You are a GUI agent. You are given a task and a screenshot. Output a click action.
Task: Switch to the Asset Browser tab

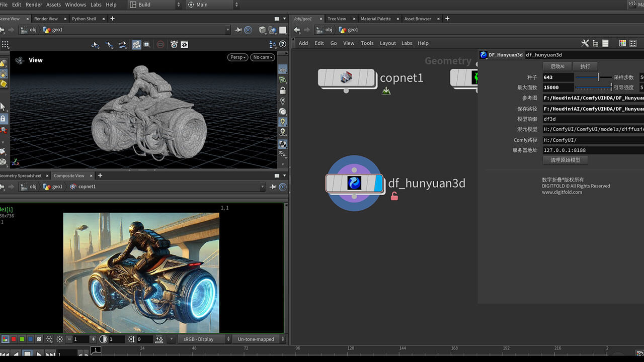coord(418,19)
